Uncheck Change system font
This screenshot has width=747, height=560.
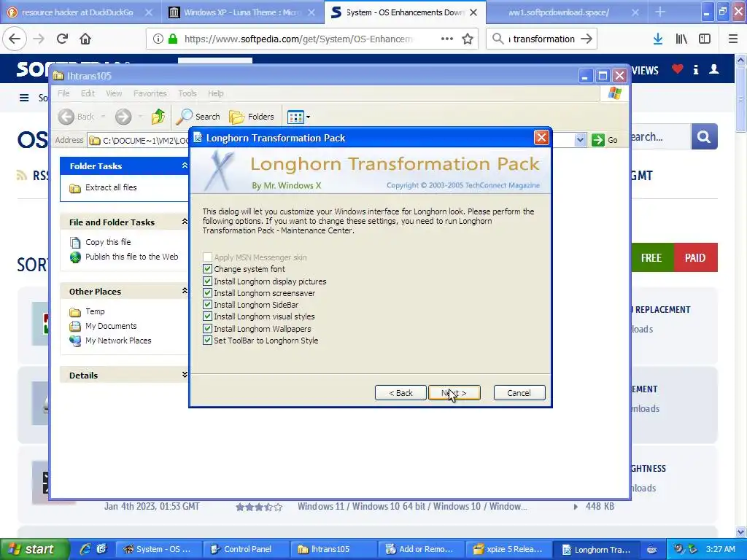[207, 269]
